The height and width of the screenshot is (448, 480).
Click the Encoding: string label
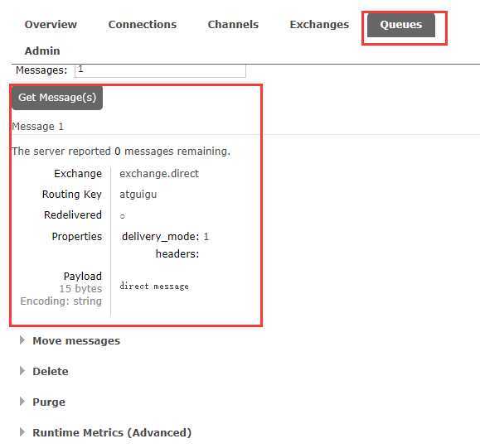click(61, 301)
